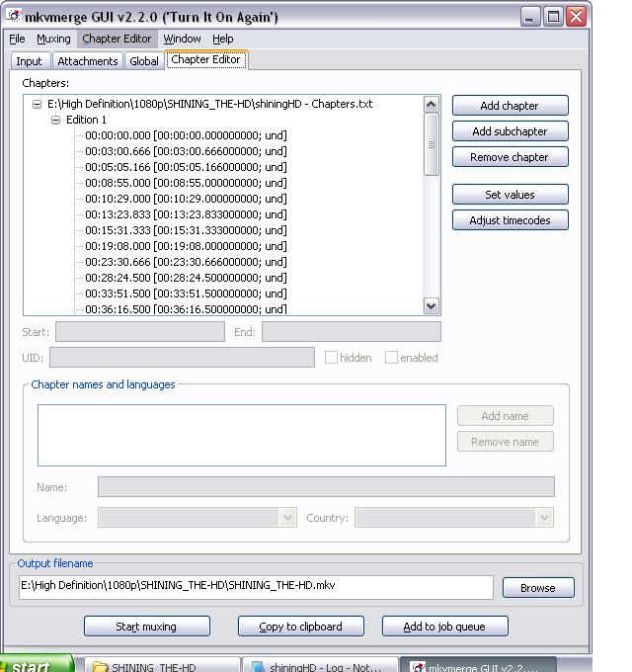Toggle the enabled checkbox

coord(391,358)
